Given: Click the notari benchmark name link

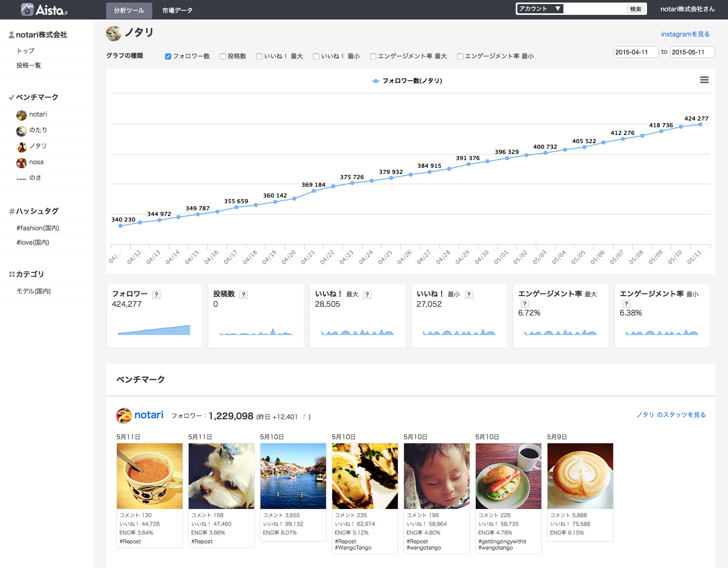Looking at the screenshot, I should click(149, 415).
